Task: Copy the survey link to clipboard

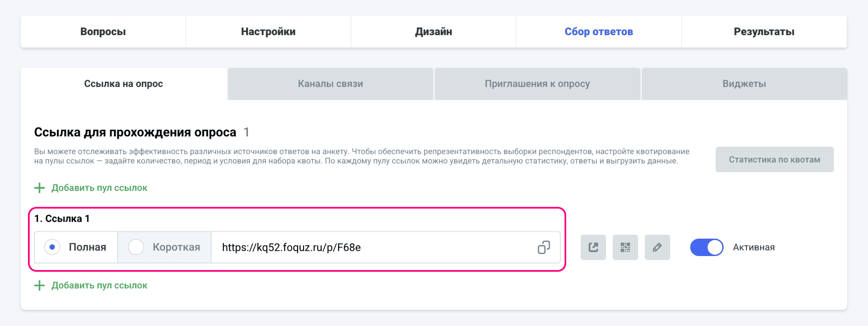Action: (x=544, y=247)
